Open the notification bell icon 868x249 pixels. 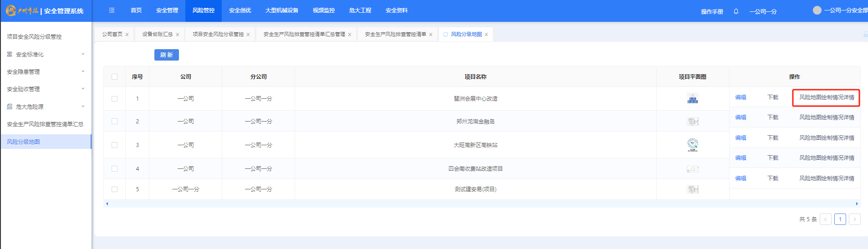[736, 11]
